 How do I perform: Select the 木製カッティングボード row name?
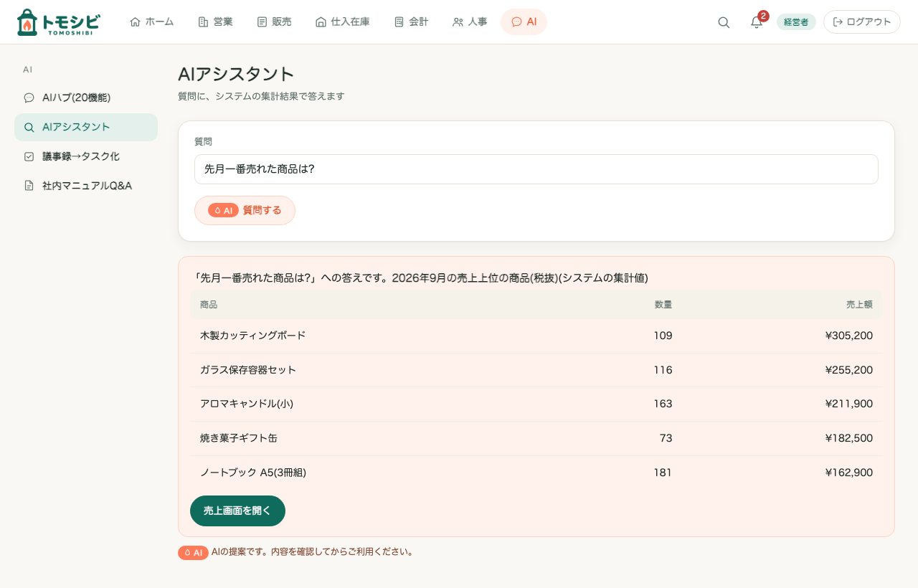[x=252, y=336]
